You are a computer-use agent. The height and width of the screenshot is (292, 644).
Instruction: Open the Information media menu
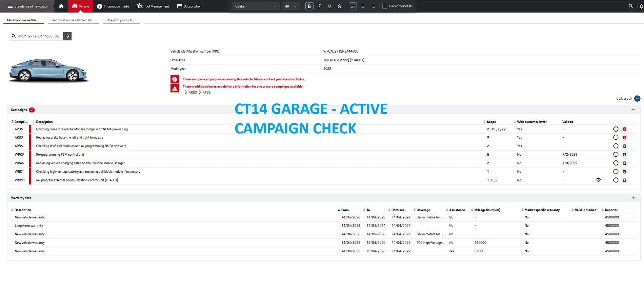click(x=113, y=6)
